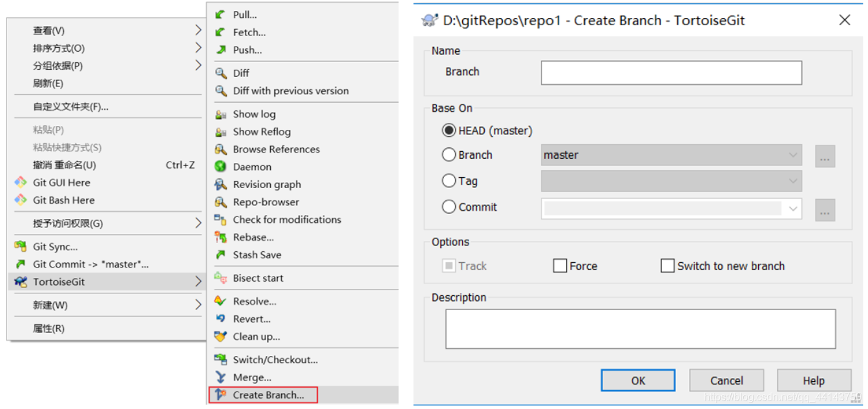
Task: Expand the 排序方式(O) submenu arrow
Action: (198, 48)
